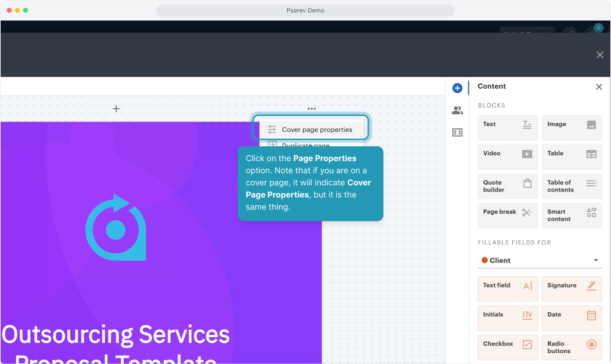Select the Image block

tap(572, 128)
